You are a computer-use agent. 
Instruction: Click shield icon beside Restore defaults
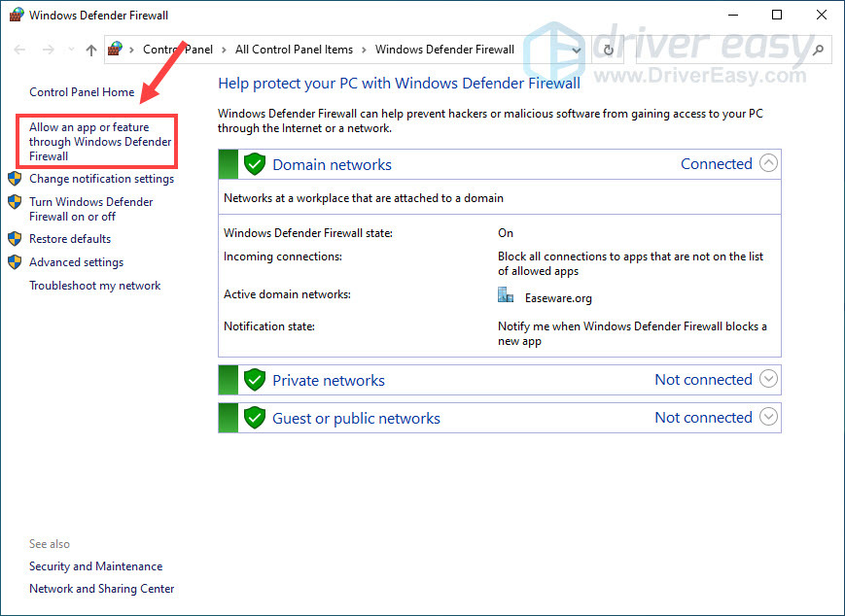(x=15, y=239)
